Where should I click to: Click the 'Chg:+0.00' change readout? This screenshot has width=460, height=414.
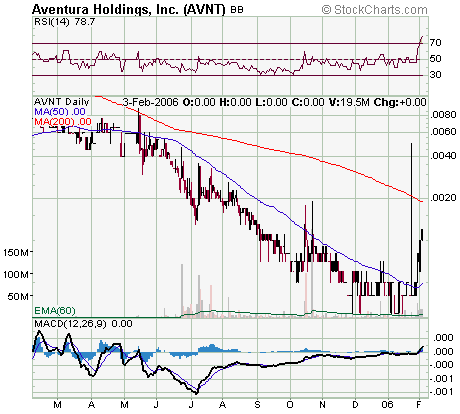point(400,102)
